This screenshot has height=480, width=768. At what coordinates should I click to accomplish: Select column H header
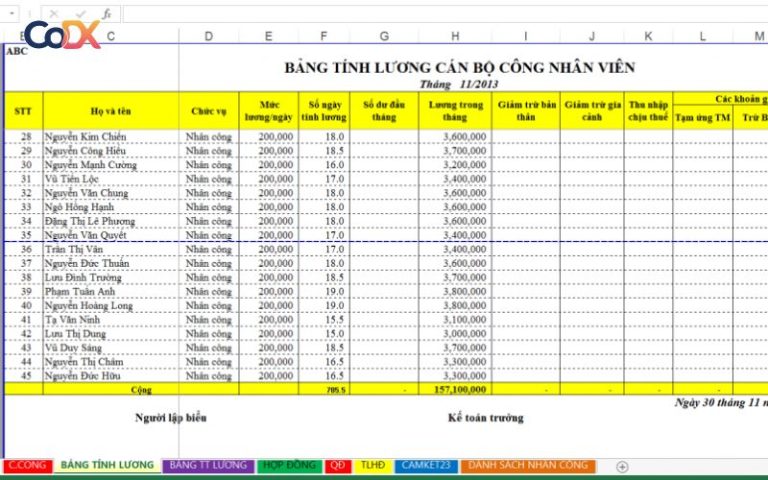pyautogui.click(x=455, y=36)
